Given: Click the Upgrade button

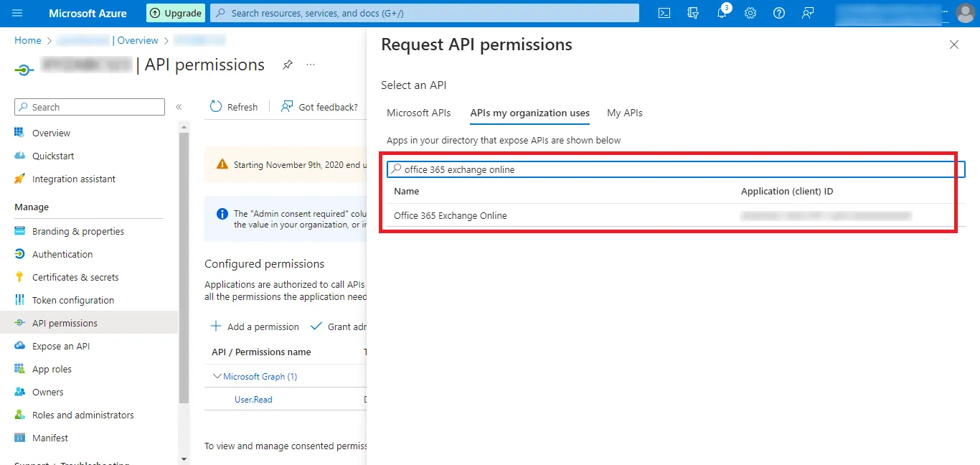Looking at the screenshot, I should tap(176, 13).
